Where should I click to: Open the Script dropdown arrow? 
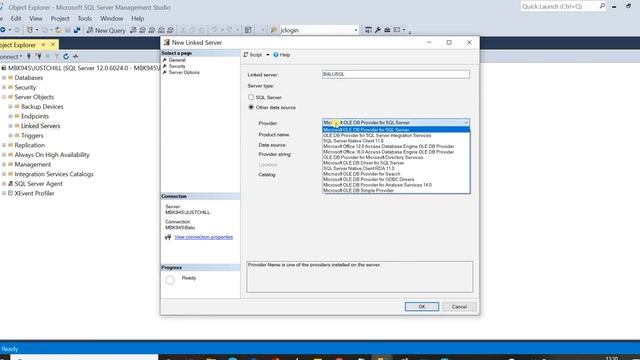coord(268,55)
